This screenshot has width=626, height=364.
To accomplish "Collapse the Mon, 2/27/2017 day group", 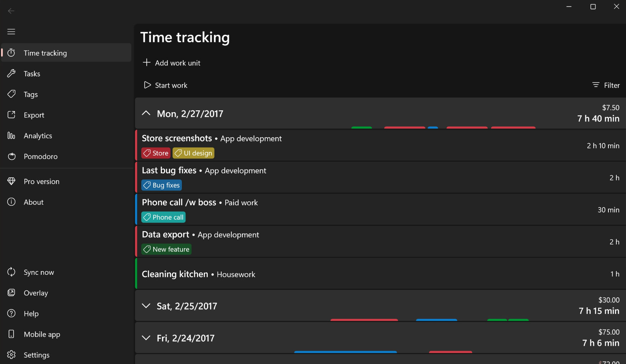I will (146, 113).
